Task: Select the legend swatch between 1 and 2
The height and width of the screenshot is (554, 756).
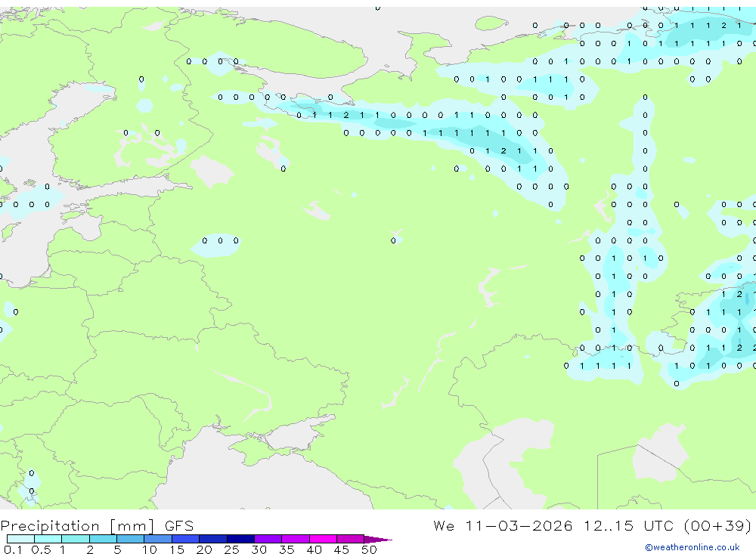Action: tap(76, 539)
